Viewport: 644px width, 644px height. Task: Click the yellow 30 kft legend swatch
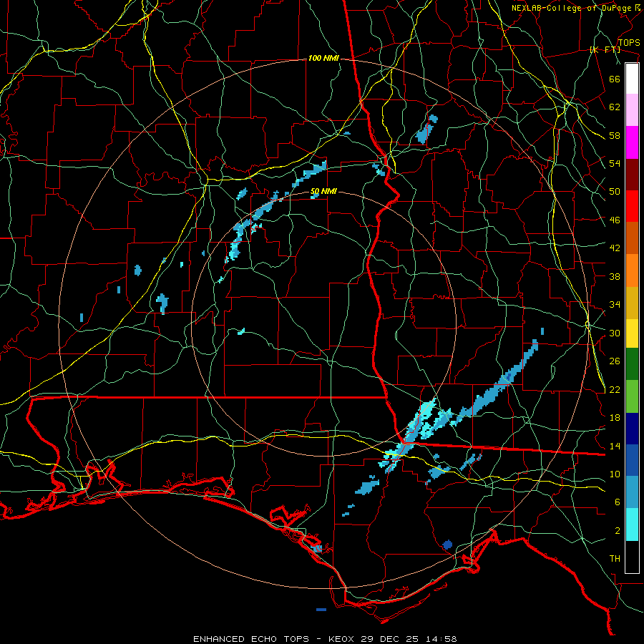coord(632,333)
